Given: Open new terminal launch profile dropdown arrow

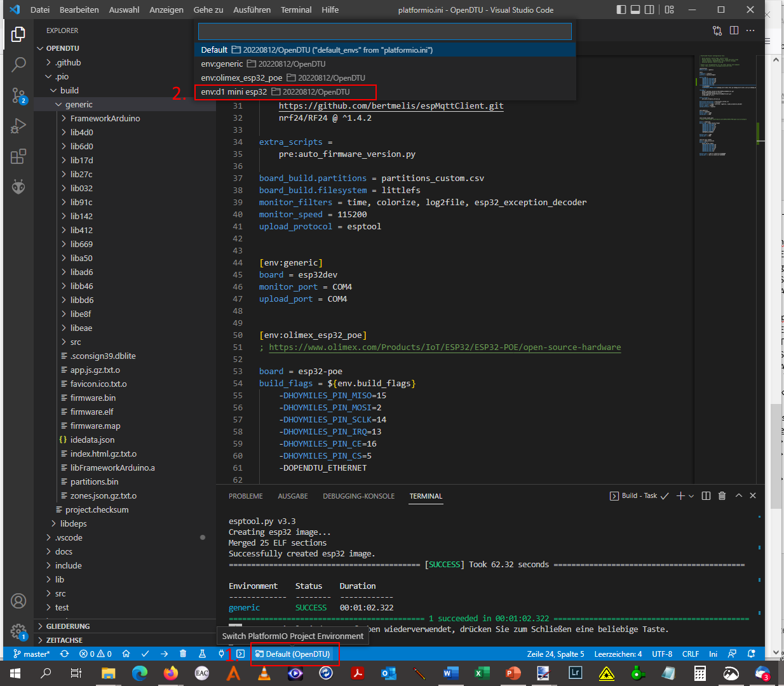Looking at the screenshot, I should coord(691,495).
